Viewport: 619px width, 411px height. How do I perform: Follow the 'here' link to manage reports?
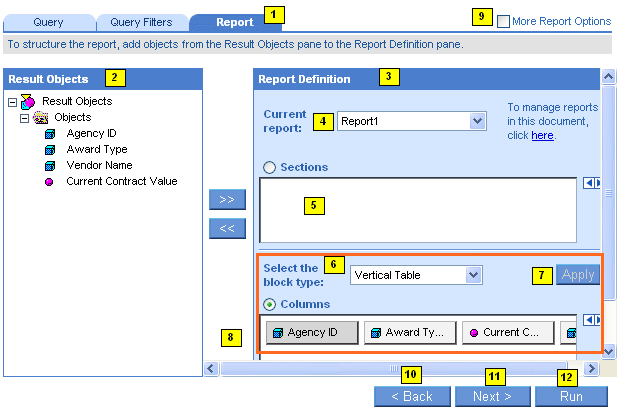541,135
